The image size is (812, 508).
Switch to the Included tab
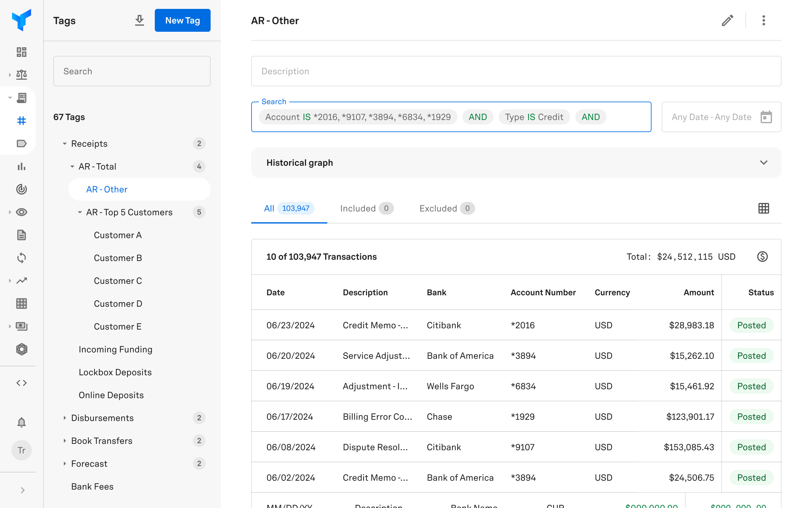point(366,208)
